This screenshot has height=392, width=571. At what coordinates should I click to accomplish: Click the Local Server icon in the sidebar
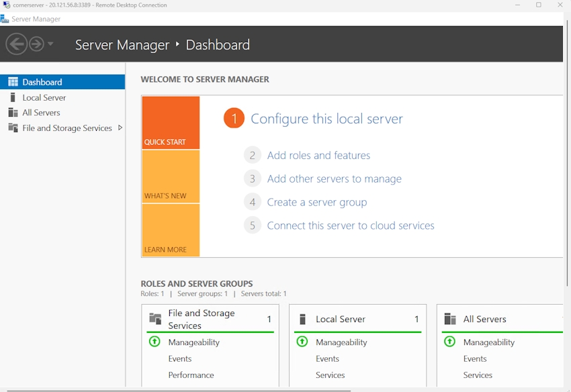[x=13, y=97]
